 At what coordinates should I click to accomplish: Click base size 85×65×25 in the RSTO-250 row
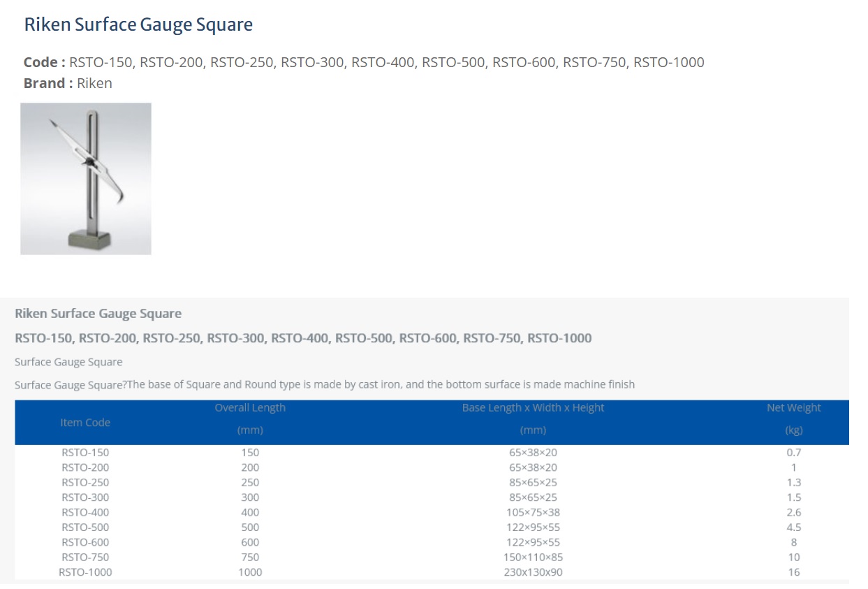tap(534, 482)
